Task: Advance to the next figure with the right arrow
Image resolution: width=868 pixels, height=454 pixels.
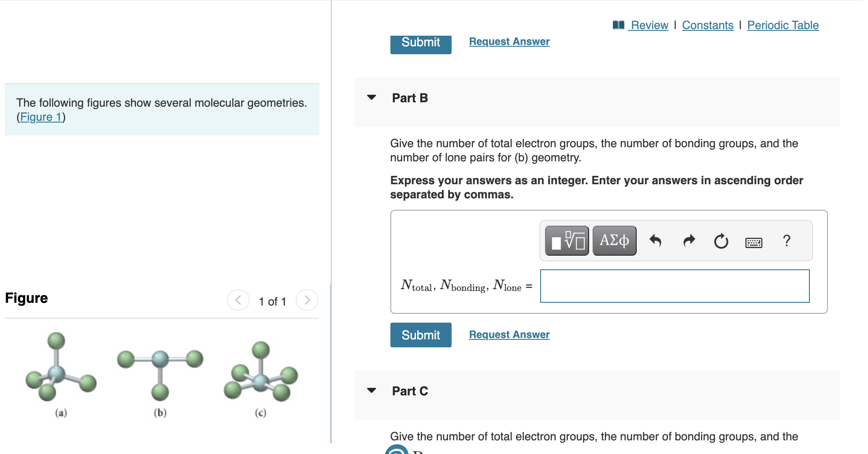Action: pos(307,300)
